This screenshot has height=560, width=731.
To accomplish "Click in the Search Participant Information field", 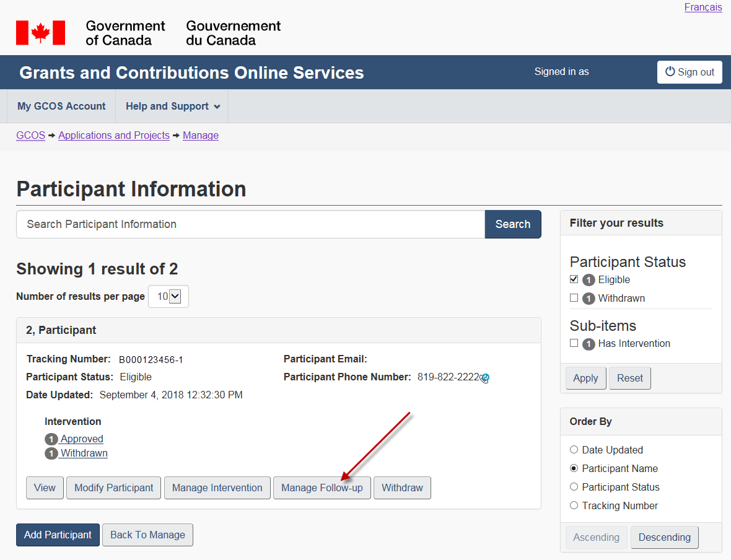I will click(250, 224).
